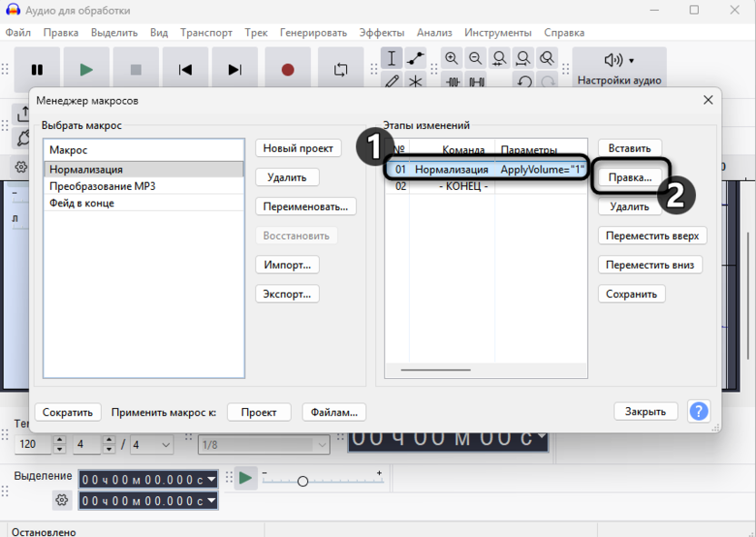756x537 pixels.
Task: Open the blue help question mark
Action: (x=698, y=412)
